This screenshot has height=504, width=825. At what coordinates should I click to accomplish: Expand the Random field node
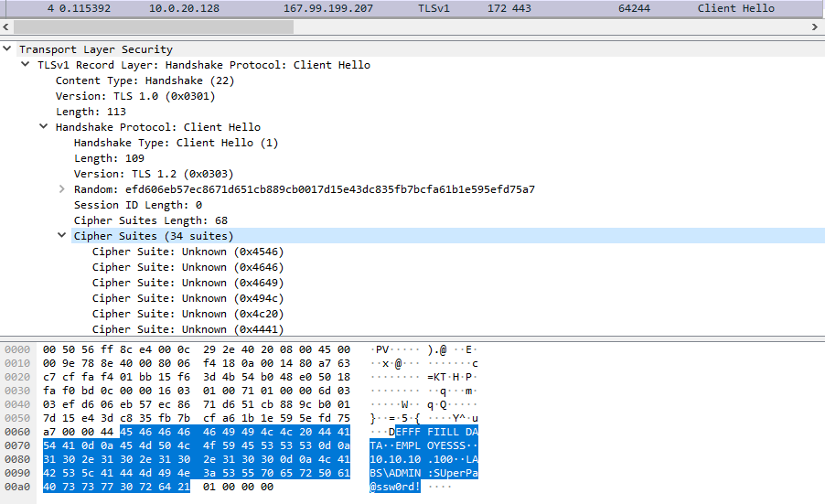62,188
